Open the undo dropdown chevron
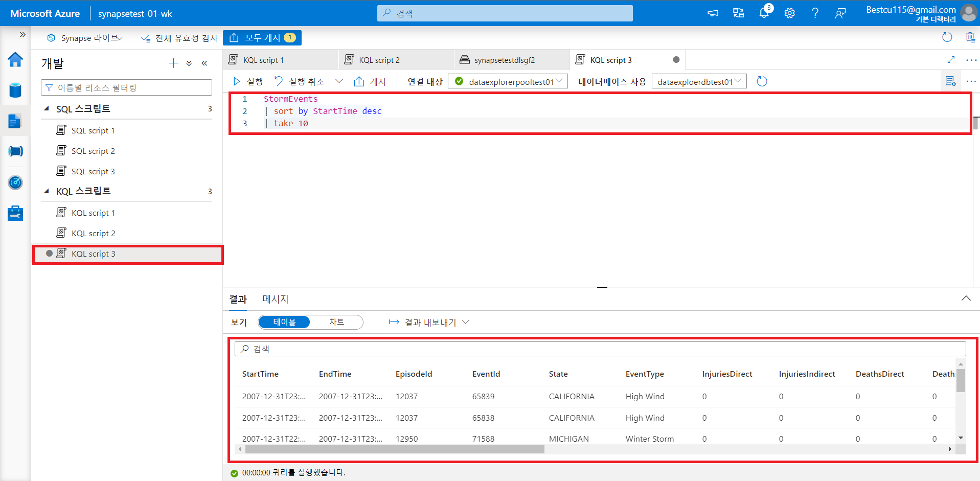 pos(339,81)
